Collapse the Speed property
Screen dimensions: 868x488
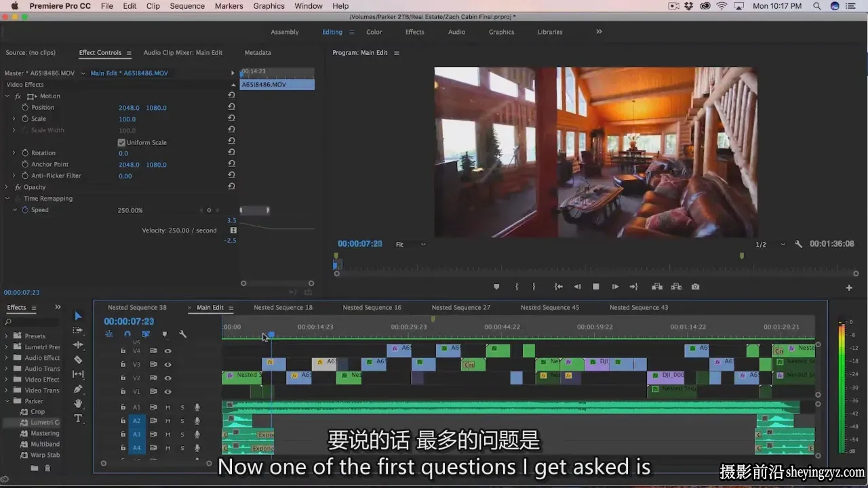click(14, 210)
